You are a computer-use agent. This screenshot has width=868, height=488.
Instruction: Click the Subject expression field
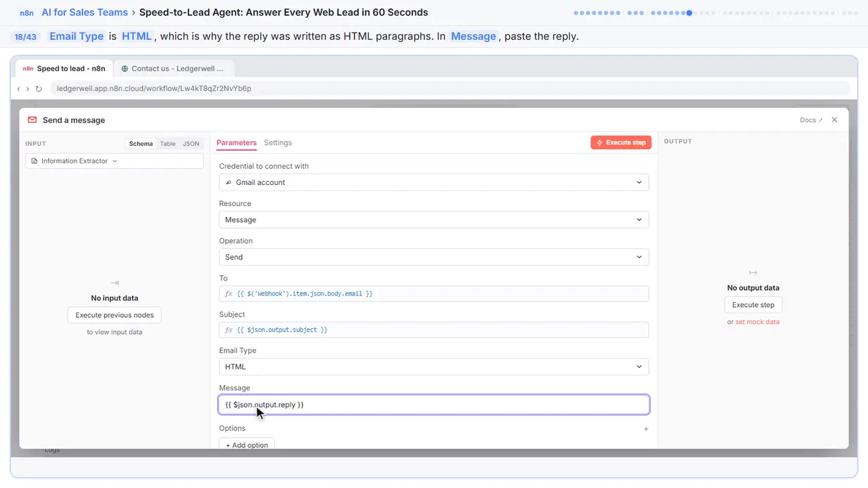tap(434, 329)
